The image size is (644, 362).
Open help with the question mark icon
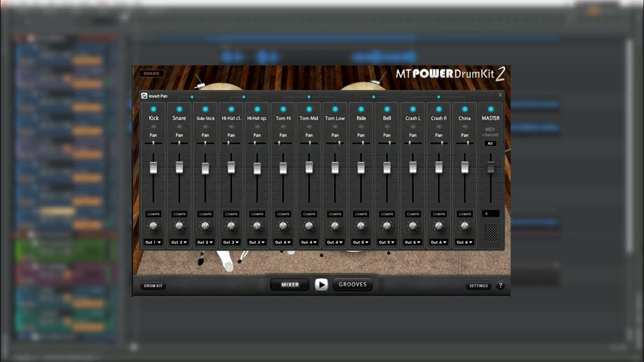500,286
